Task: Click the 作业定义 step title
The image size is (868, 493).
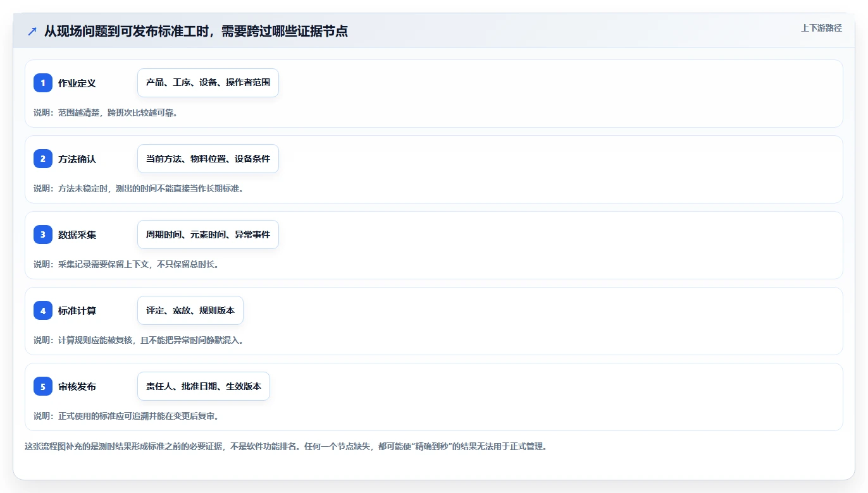Action: click(77, 83)
